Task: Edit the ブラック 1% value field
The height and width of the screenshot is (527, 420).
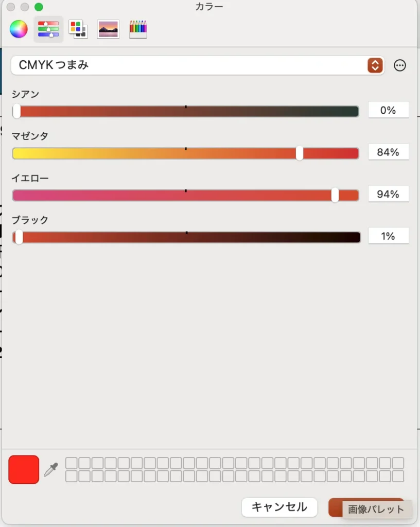Action: click(x=388, y=236)
